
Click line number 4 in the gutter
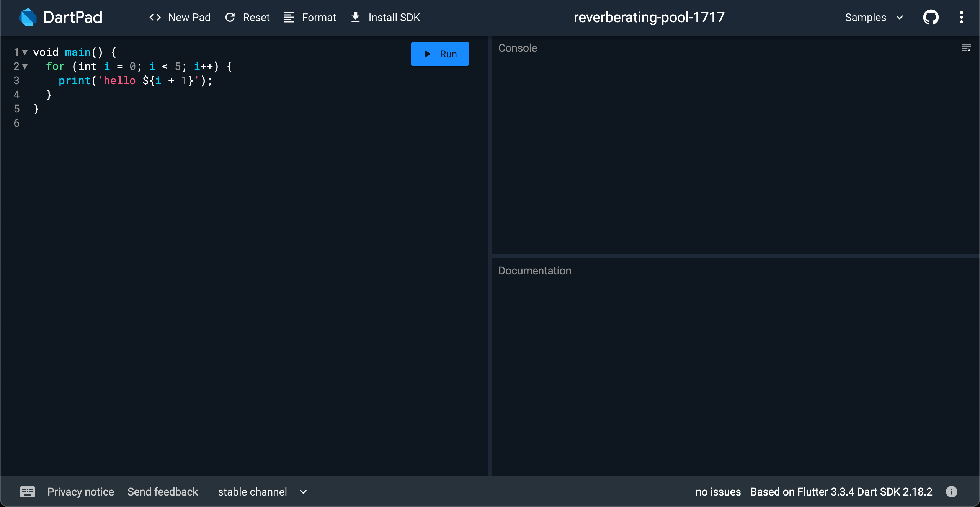(x=16, y=95)
